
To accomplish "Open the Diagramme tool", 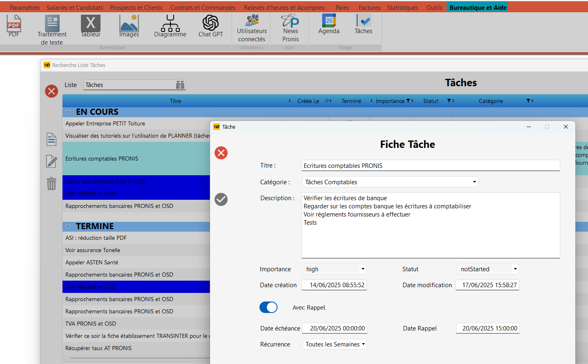I will (170, 26).
